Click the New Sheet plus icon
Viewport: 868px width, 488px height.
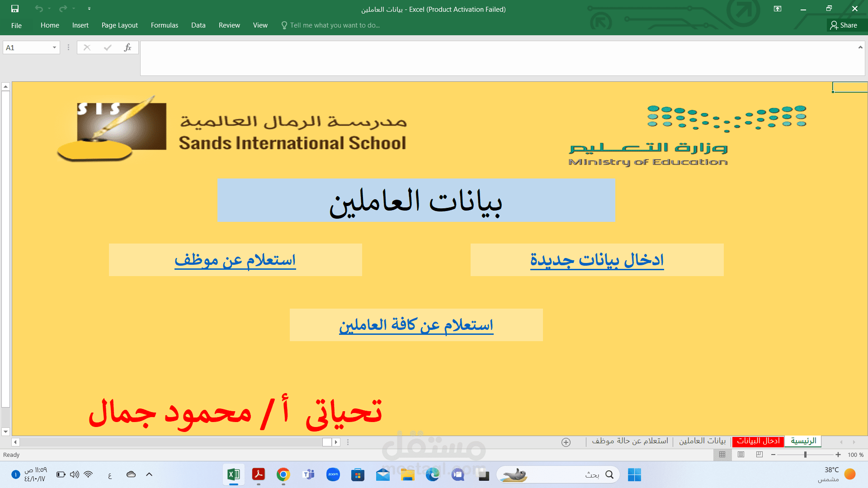566,442
